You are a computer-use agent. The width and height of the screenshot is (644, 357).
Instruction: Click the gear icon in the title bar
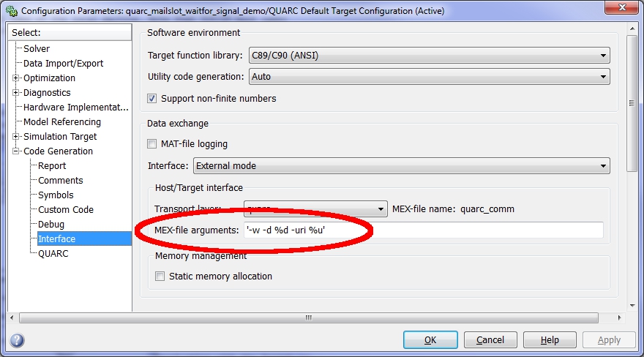12,11
